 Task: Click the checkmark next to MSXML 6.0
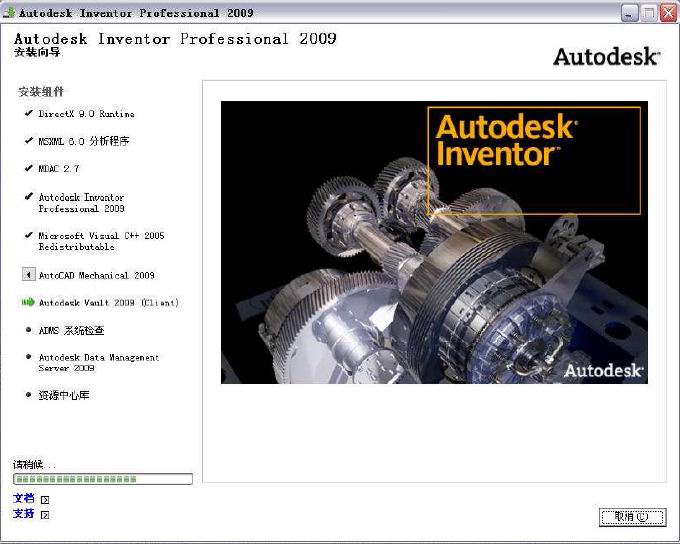29,141
